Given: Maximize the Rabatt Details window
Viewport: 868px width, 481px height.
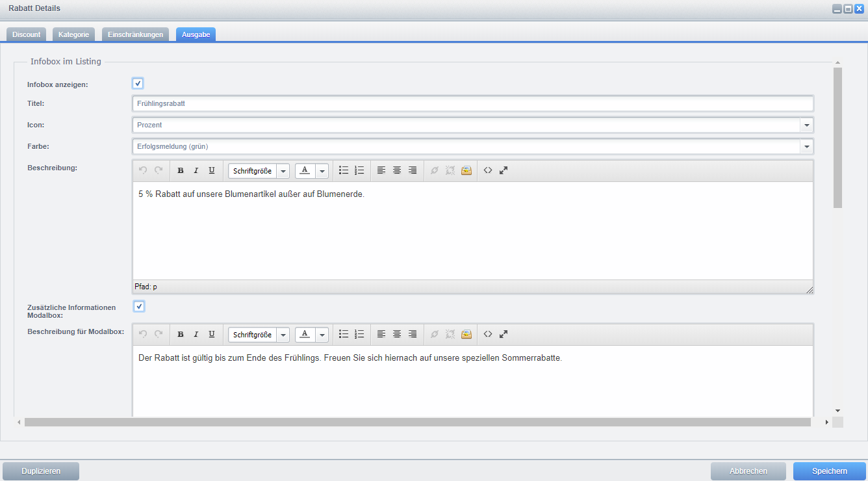Looking at the screenshot, I should pos(848,8).
